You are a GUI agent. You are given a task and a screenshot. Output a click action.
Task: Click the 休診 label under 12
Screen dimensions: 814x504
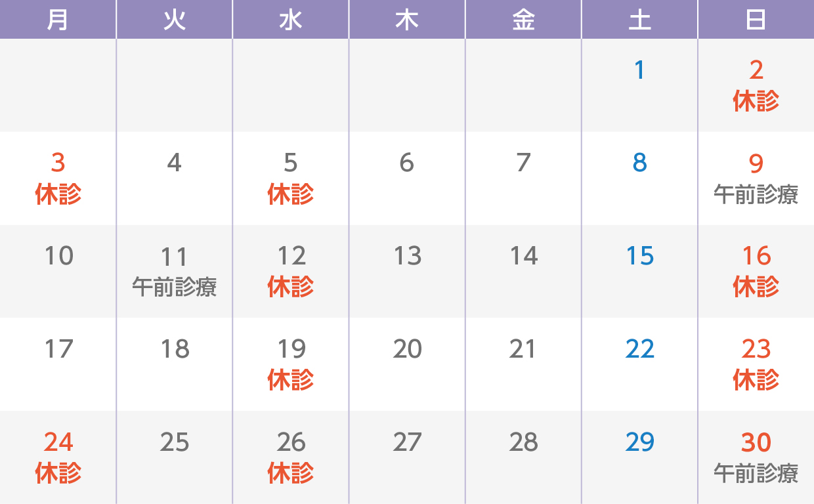(291, 287)
